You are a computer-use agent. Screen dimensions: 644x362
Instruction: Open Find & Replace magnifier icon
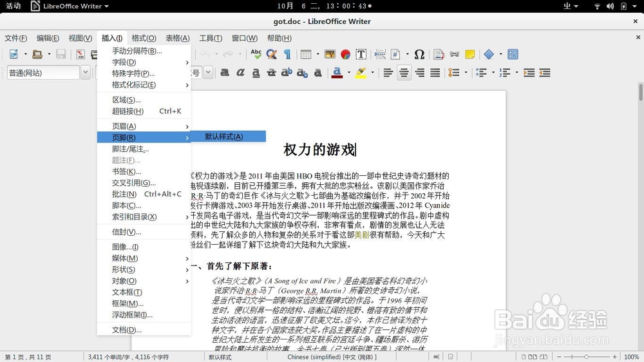[271, 54]
